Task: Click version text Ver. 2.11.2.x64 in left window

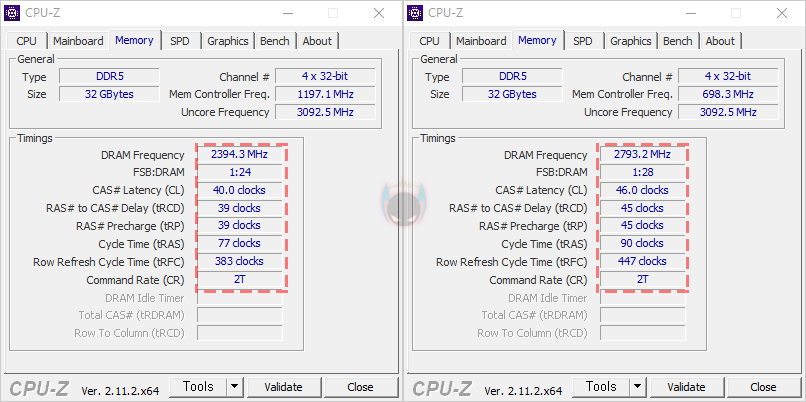Action: pyautogui.click(x=120, y=391)
